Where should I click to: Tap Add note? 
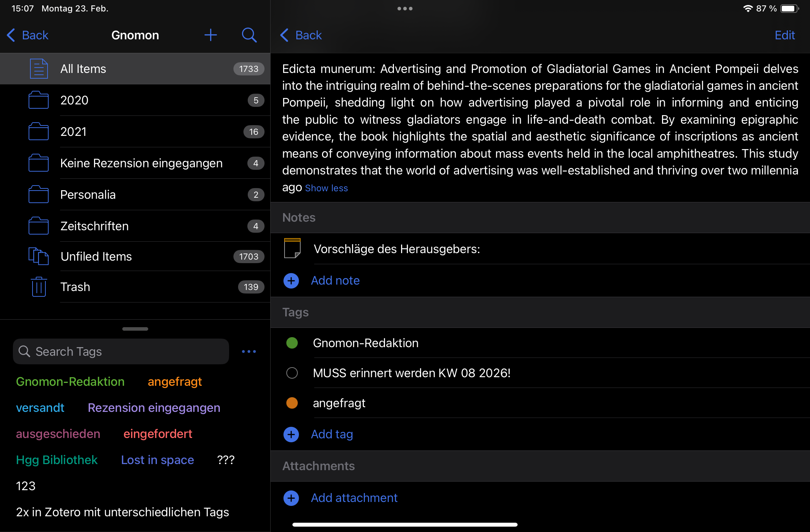335,280
